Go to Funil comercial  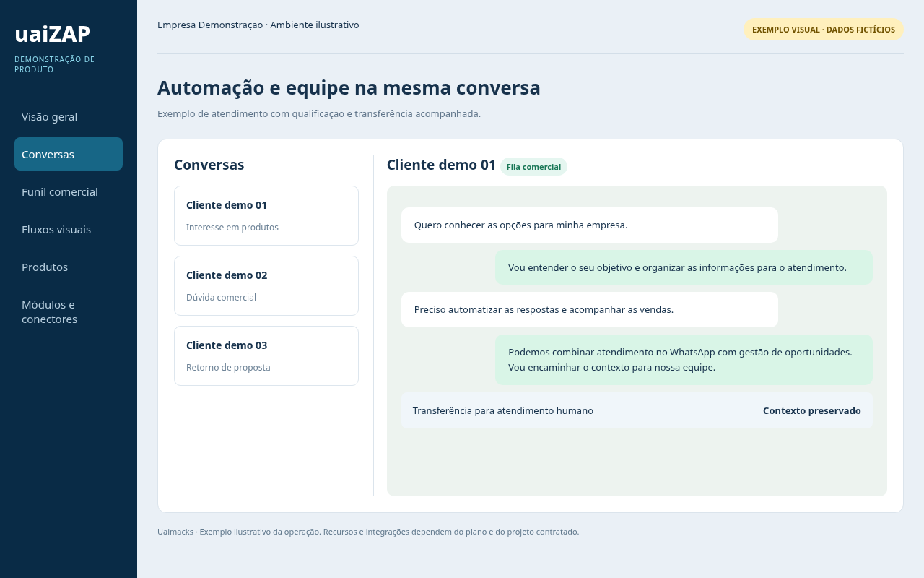[69, 192]
